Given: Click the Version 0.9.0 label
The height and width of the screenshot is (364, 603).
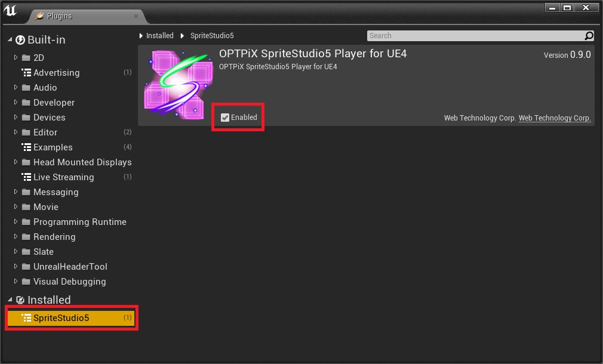Looking at the screenshot, I should [x=567, y=54].
